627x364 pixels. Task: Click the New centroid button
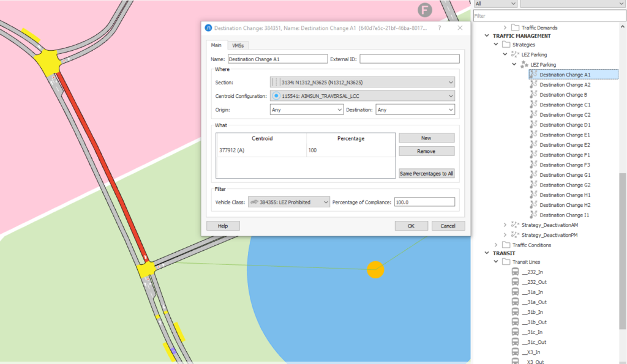(x=427, y=138)
